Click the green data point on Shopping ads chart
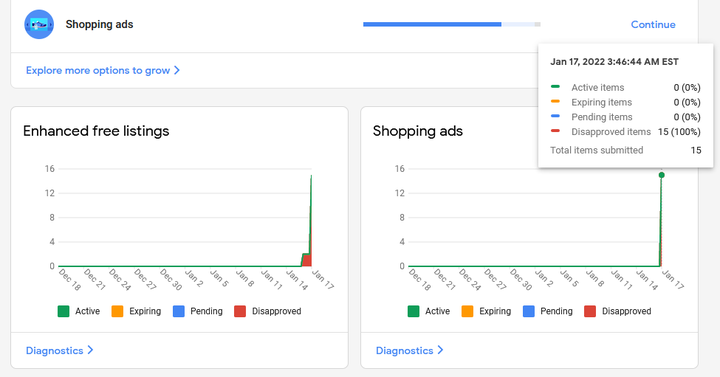The width and height of the screenshot is (720, 377). [x=661, y=175]
